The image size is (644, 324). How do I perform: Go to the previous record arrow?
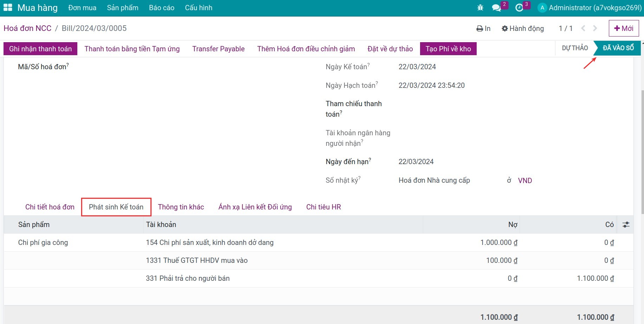(583, 28)
